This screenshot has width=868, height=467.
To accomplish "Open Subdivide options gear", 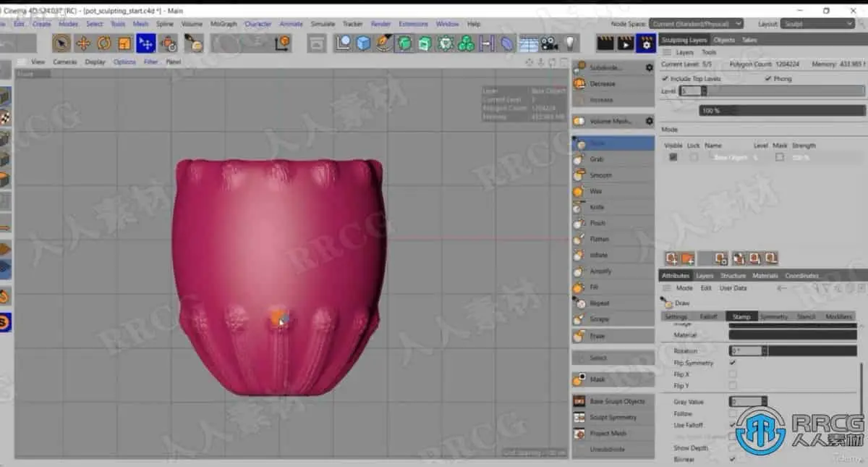I will tap(649, 67).
